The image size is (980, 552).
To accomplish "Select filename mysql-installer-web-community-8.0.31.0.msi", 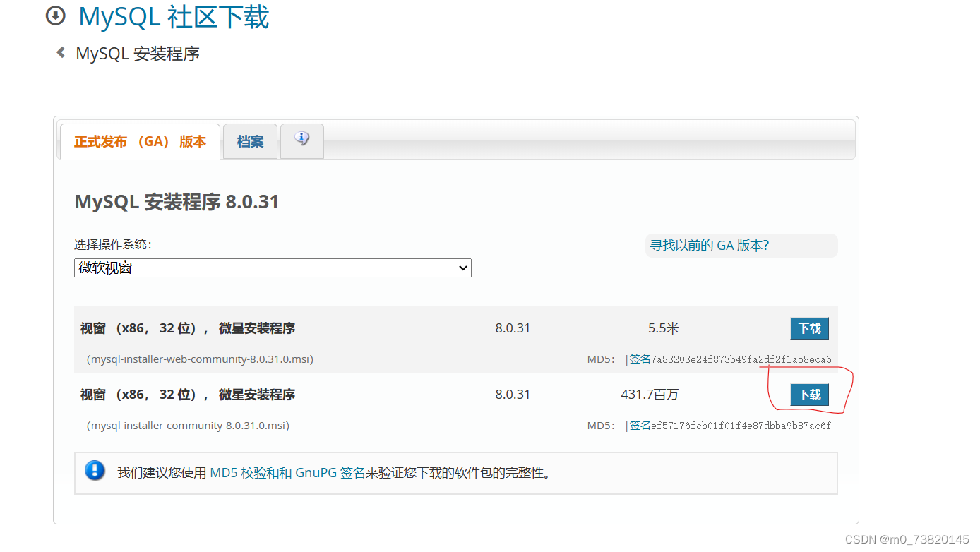I will (x=200, y=359).
